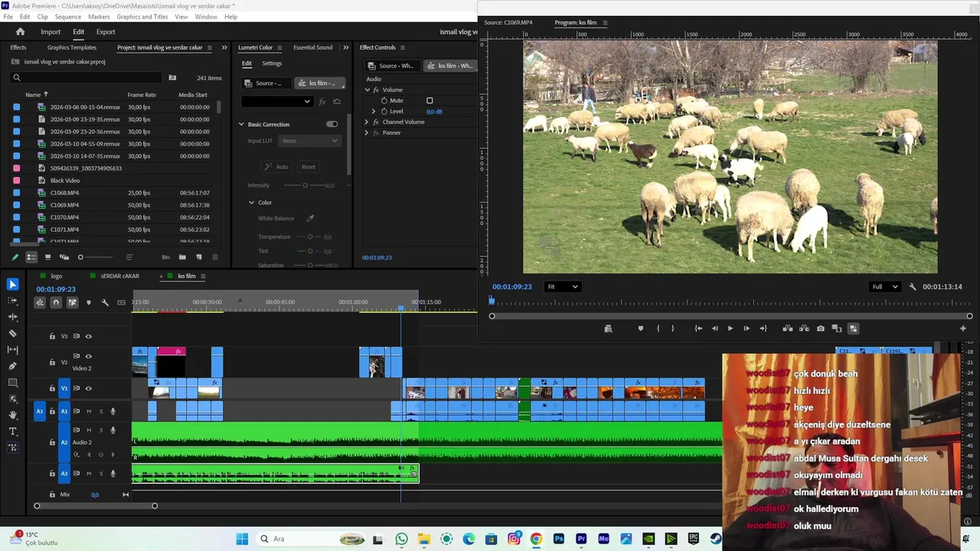Open the Program monitor button editor plus
This screenshot has height=551, width=980.
pos(963,328)
